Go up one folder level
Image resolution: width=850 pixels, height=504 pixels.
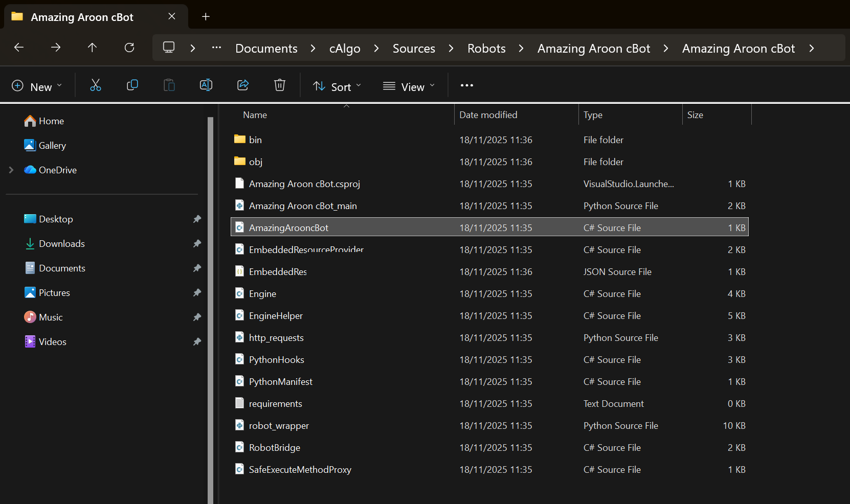[92, 48]
